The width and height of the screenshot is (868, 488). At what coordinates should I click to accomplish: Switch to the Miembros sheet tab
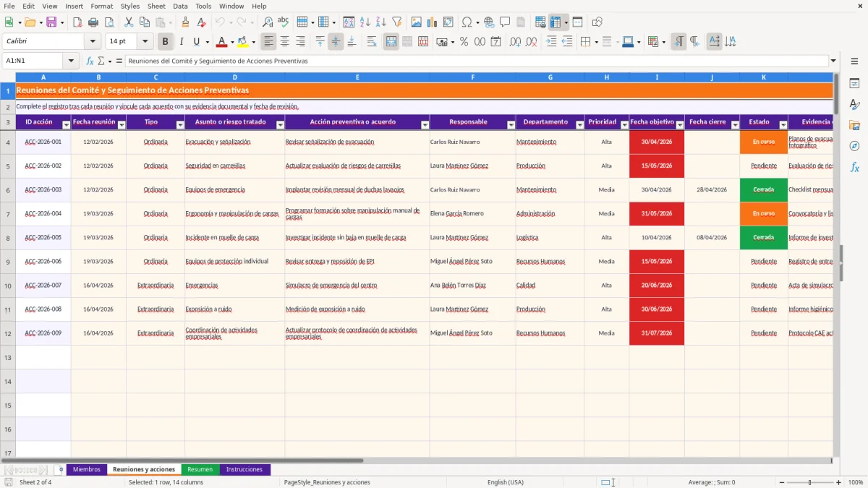[x=87, y=469]
